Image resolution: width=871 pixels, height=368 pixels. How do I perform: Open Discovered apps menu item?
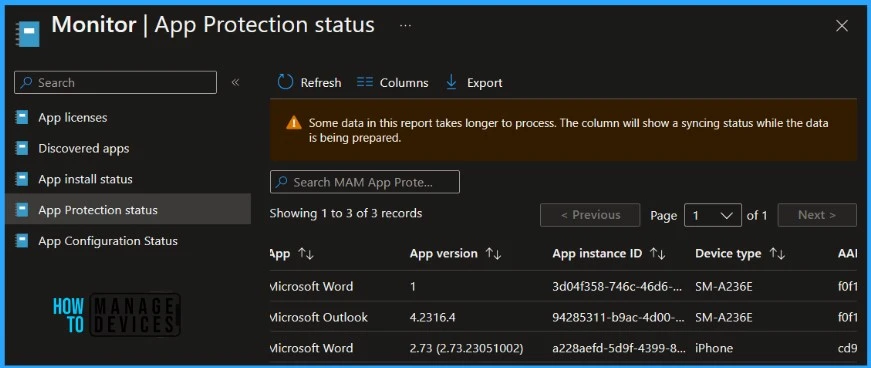pos(84,148)
